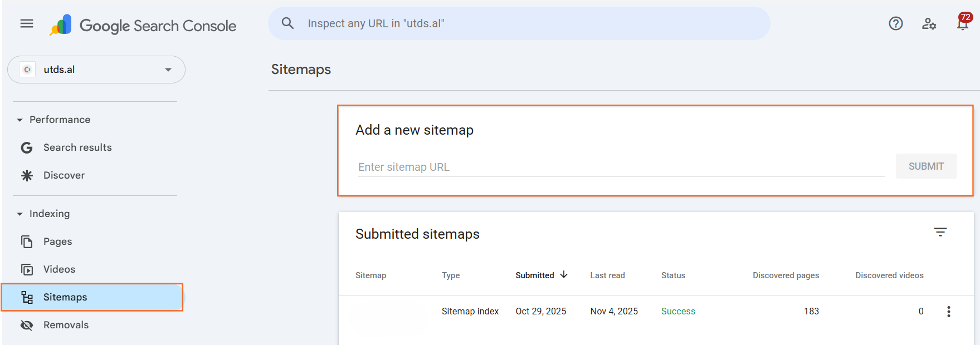Select Sitemaps in sidebar
Viewport: 980px width, 345px height.
click(x=92, y=297)
